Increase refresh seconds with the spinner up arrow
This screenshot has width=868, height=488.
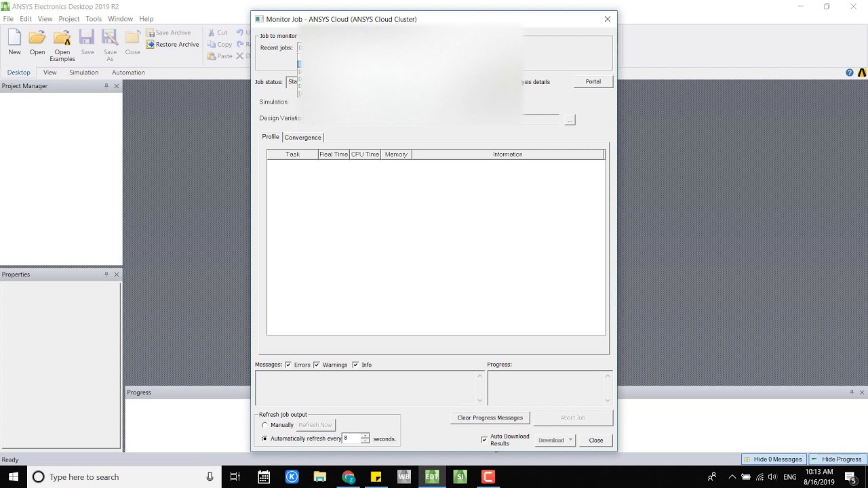click(x=365, y=436)
